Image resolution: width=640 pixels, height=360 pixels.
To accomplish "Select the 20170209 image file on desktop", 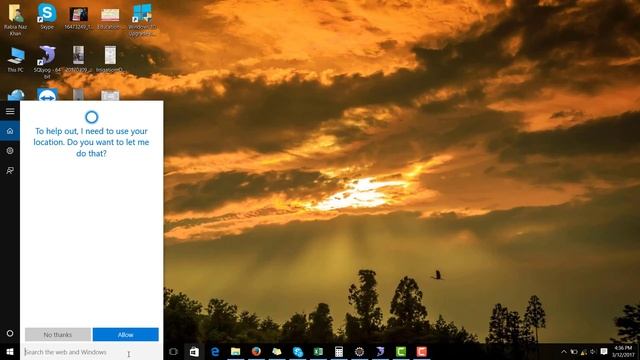I will [x=78, y=59].
